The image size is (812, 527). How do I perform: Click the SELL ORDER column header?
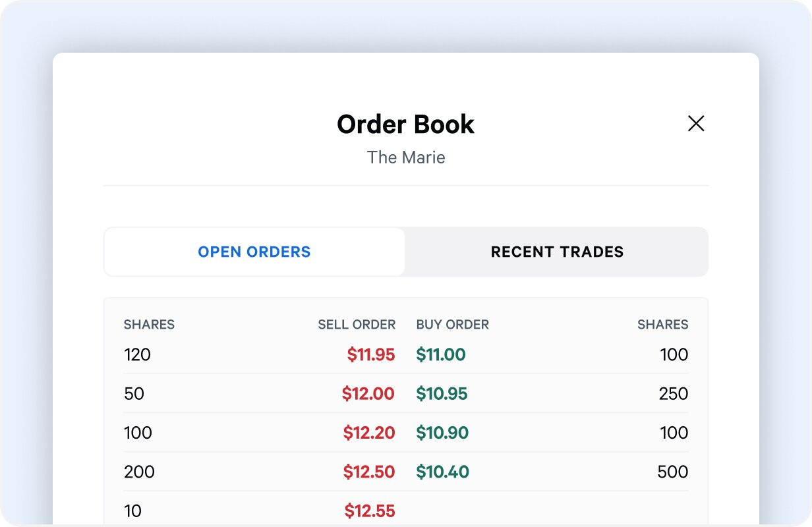coord(356,324)
